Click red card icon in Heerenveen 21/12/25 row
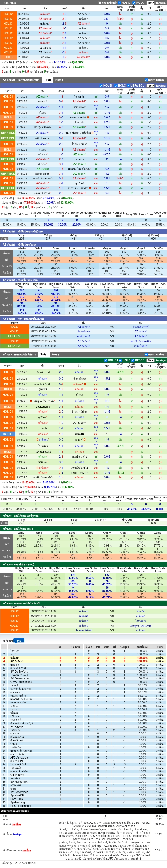Image resolution: width=167 pixels, height=868 pixels. tap(31, 401)
